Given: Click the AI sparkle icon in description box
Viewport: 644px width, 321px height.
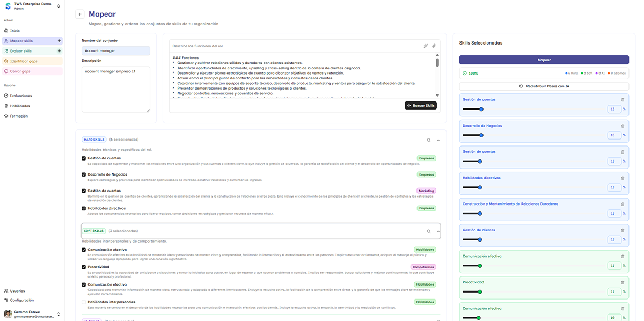Looking at the screenshot, I should click(426, 46).
